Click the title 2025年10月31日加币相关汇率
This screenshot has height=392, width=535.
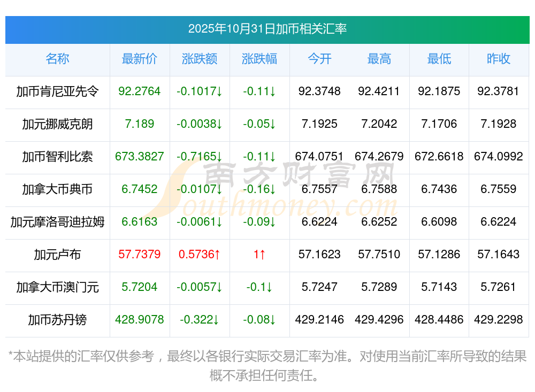(267, 29)
